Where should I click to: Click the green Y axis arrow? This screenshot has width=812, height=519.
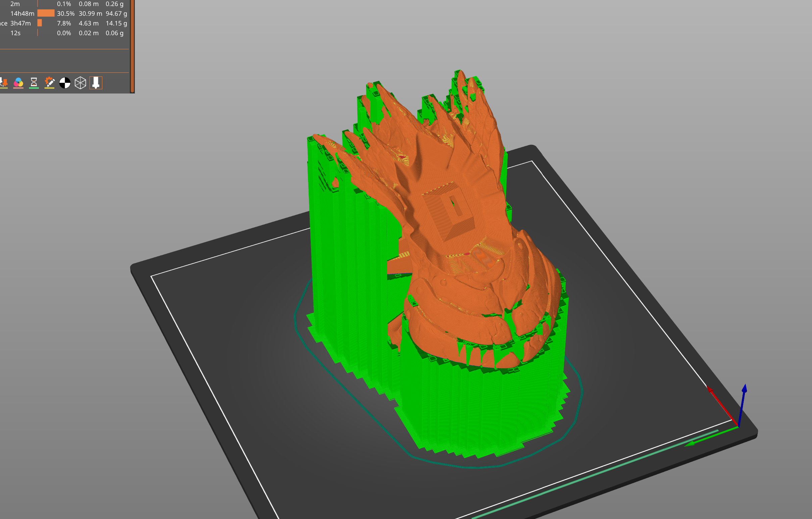tap(711, 437)
